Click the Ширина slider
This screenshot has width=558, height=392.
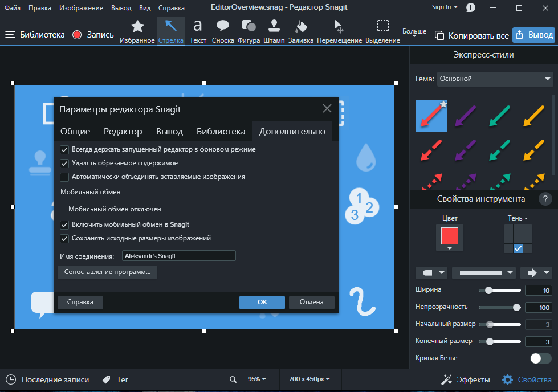click(500, 291)
